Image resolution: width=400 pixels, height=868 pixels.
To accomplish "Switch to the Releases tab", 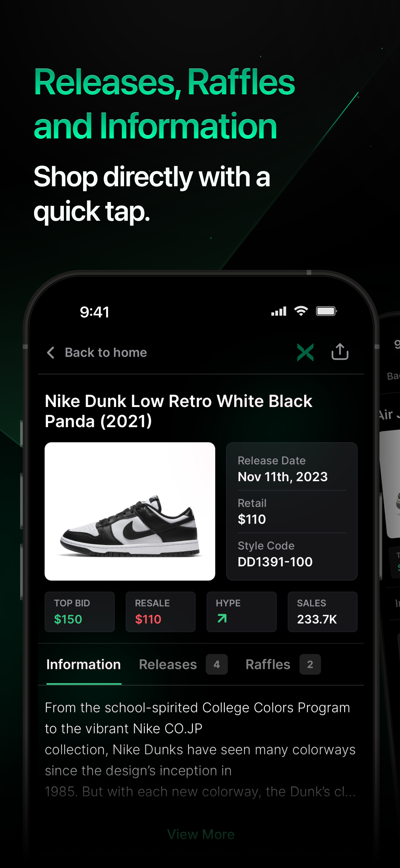I will 168,664.
